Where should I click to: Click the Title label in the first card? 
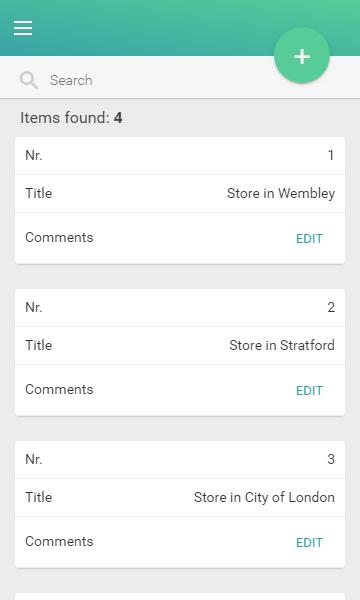pyautogui.click(x=39, y=193)
